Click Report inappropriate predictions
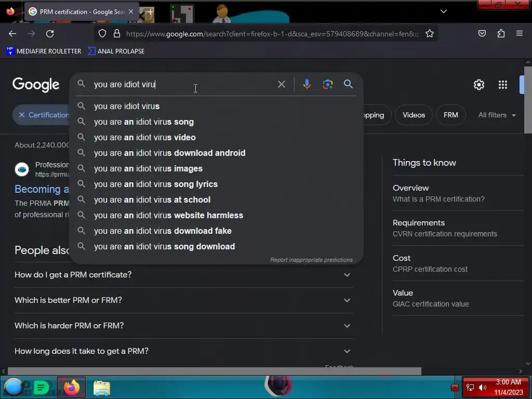 [311, 260]
